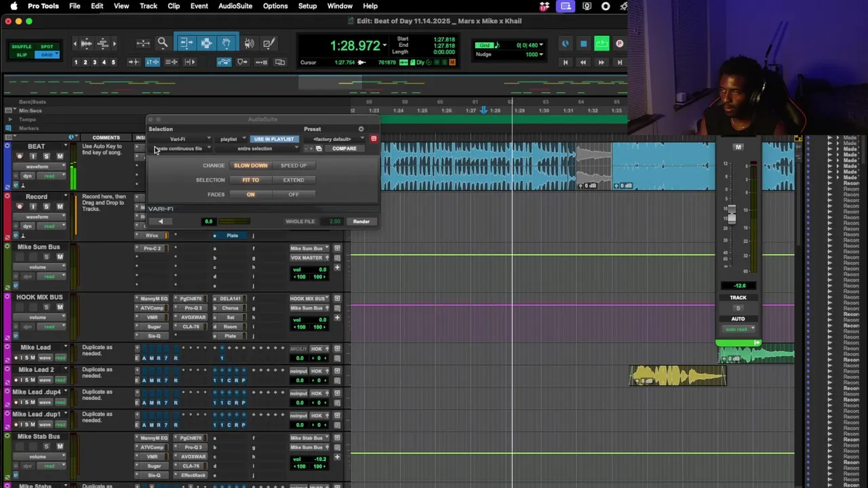Click the audio waveform zoom icon
Viewport: 868px width, 488px height.
coord(86,43)
